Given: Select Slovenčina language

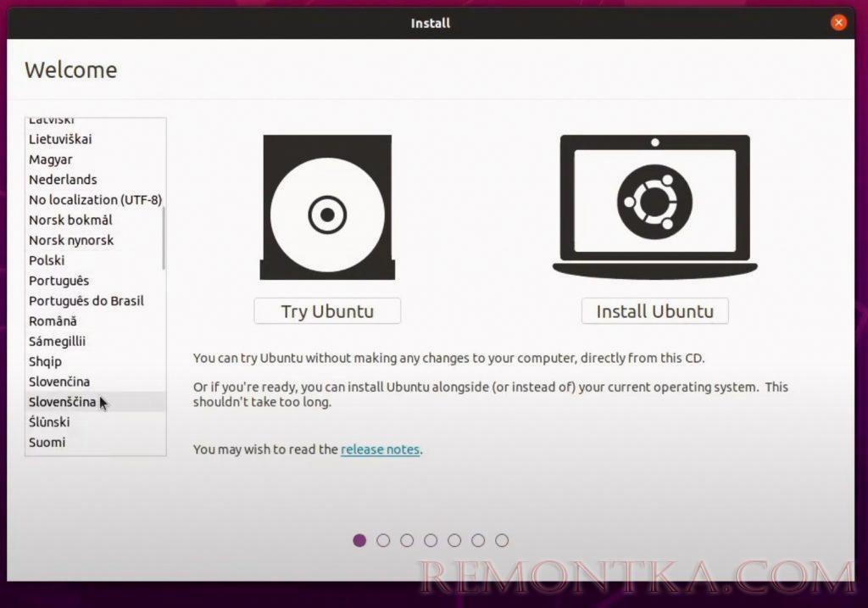Looking at the screenshot, I should coord(95,382).
